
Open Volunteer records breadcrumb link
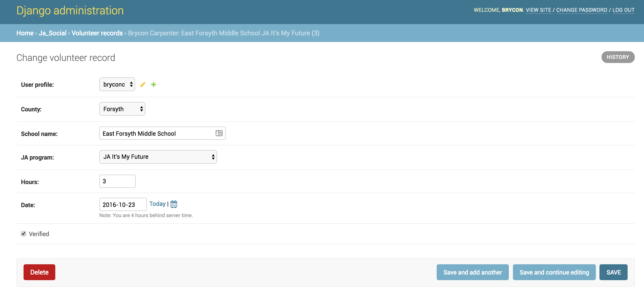click(97, 33)
